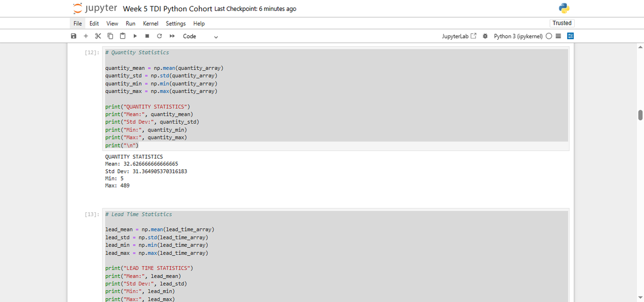This screenshot has width=644, height=302.
Task: Open the cell type Code dropdown
Action: click(200, 36)
